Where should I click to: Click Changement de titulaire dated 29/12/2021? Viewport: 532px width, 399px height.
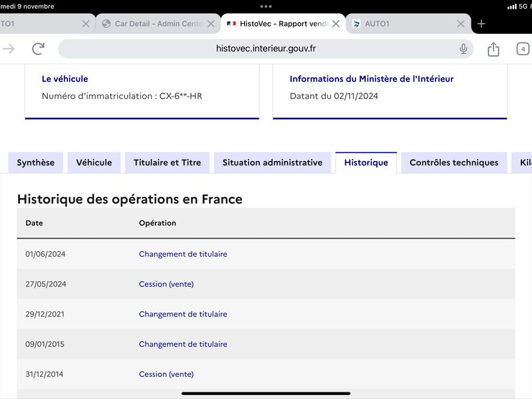coord(183,314)
